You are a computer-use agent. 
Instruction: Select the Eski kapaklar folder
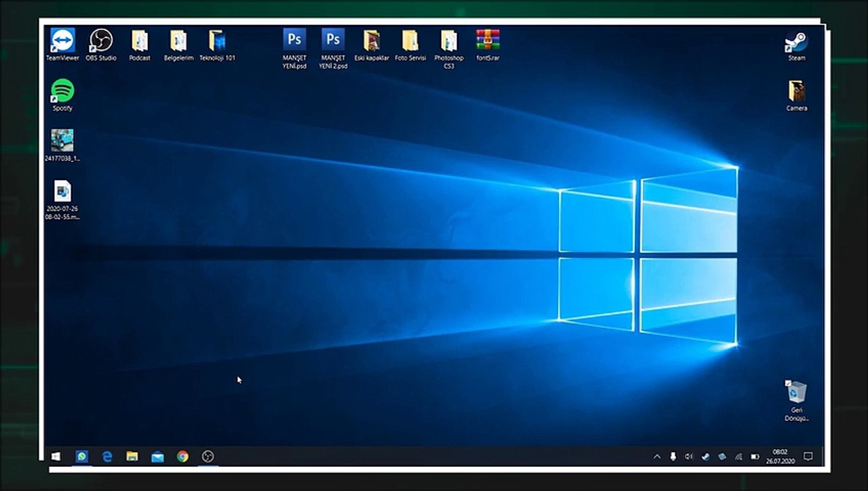(372, 45)
